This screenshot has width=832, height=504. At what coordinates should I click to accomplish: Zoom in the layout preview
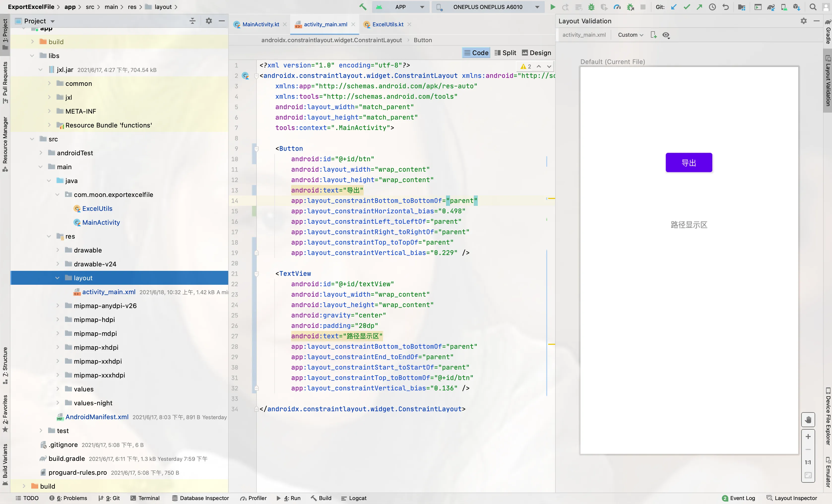[808, 437]
